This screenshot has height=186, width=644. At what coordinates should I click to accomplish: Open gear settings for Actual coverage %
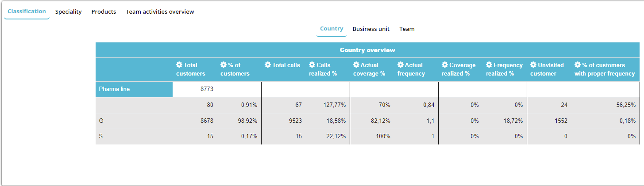[356, 65]
